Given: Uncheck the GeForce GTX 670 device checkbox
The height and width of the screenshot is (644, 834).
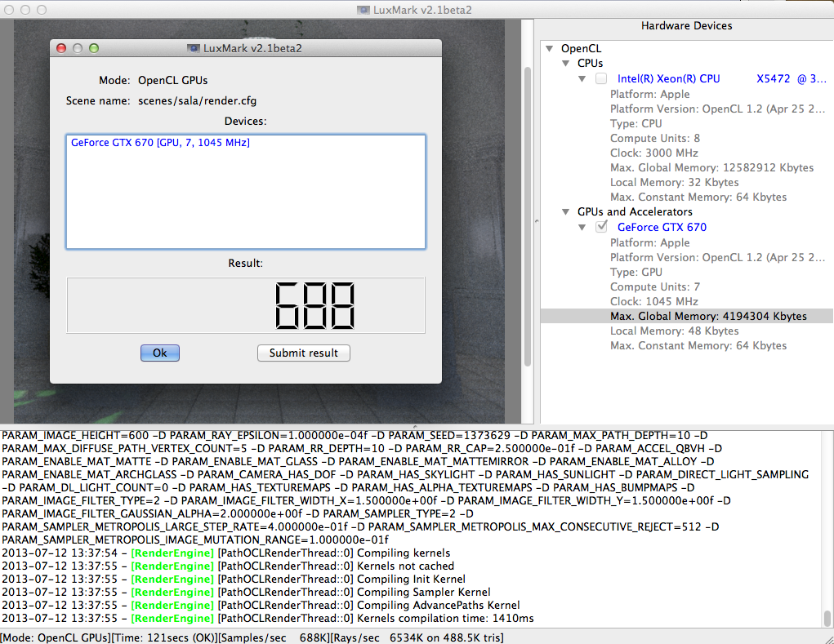Looking at the screenshot, I should pos(601,227).
